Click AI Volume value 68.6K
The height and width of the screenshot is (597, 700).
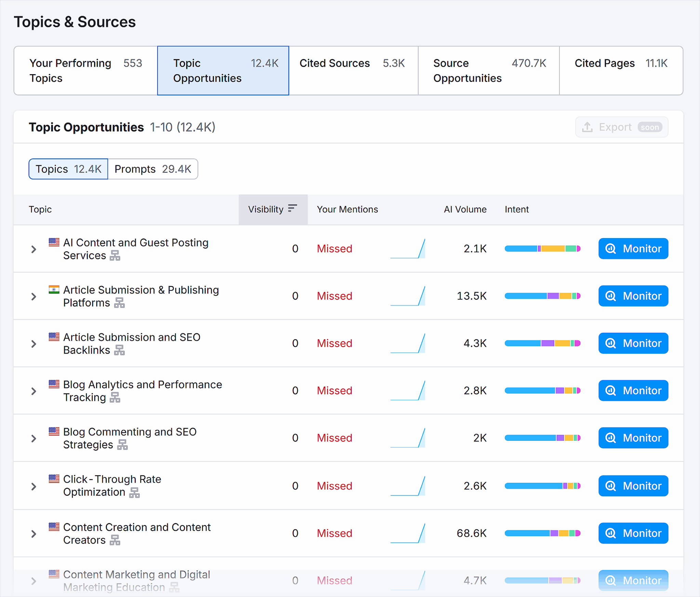coord(471,533)
